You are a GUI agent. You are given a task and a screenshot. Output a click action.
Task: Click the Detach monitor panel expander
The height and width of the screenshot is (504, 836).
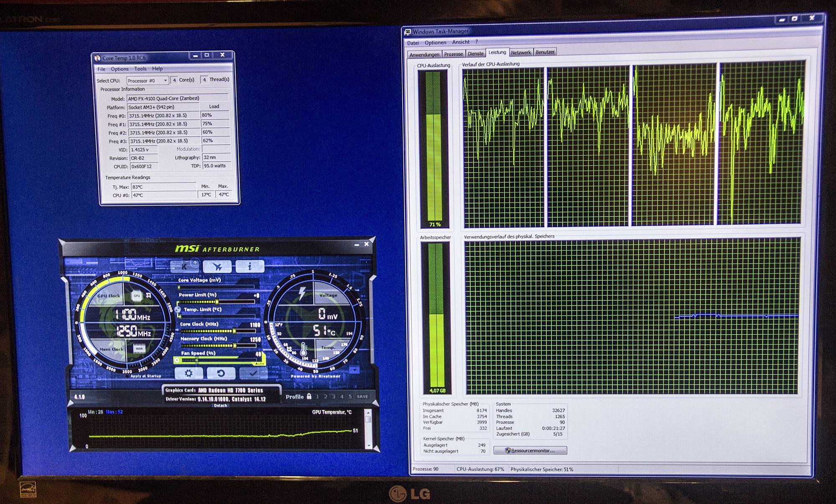click(x=220, y=405)
